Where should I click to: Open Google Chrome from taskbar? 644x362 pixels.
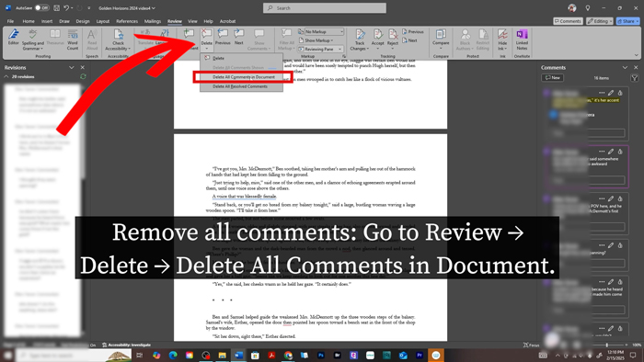tap(288, 355)
